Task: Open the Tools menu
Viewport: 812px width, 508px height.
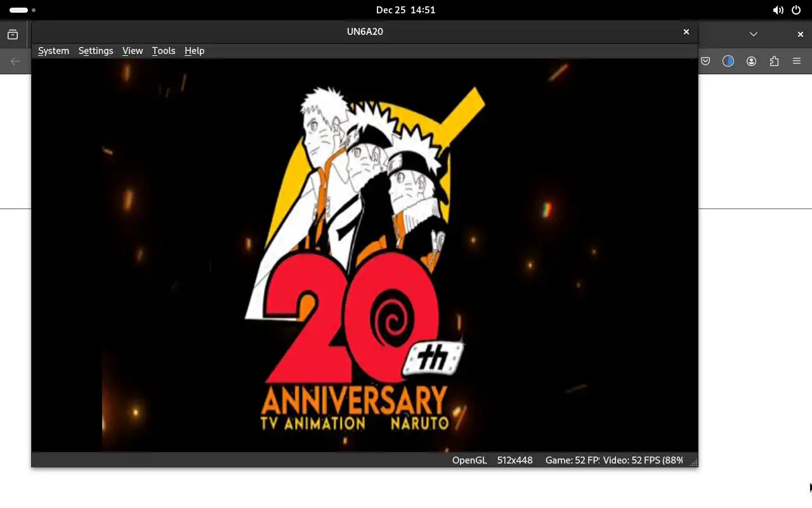Action: point(164,51)
